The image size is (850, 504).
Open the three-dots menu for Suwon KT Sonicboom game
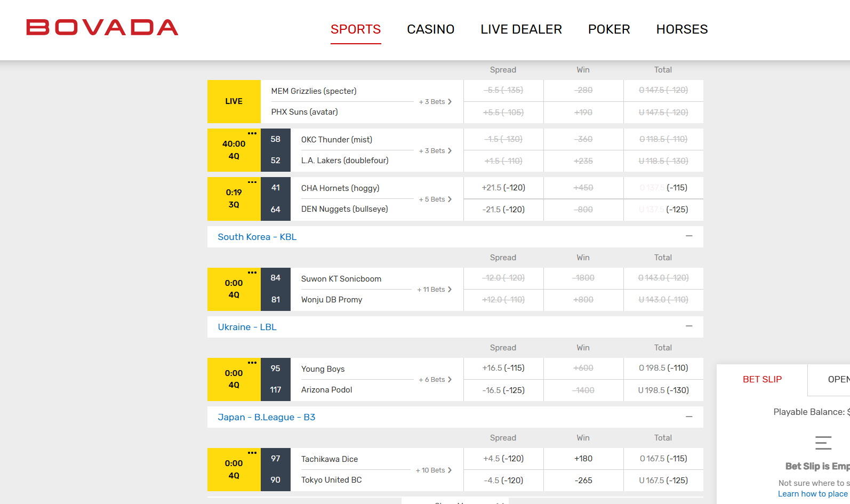click(x=252, y=273)
